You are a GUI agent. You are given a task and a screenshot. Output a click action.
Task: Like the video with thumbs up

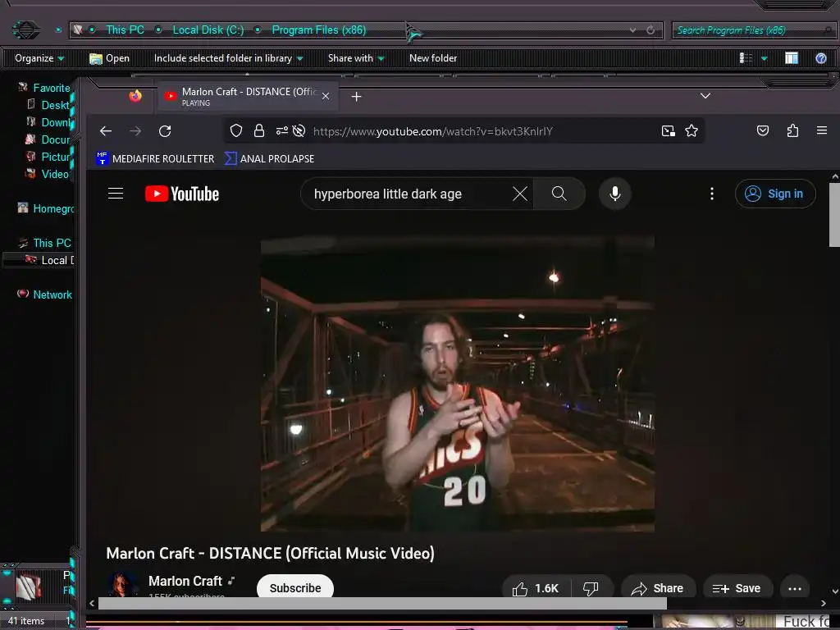coord(536,588)
